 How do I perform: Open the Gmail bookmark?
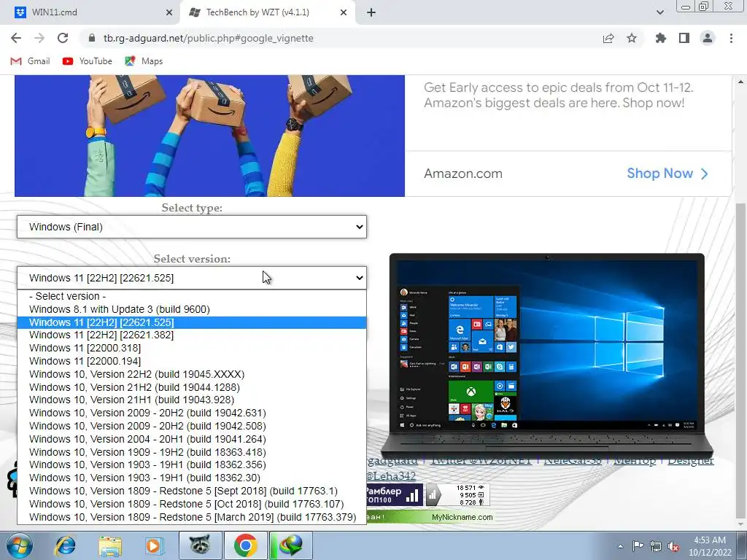click(x=30, y=61)
